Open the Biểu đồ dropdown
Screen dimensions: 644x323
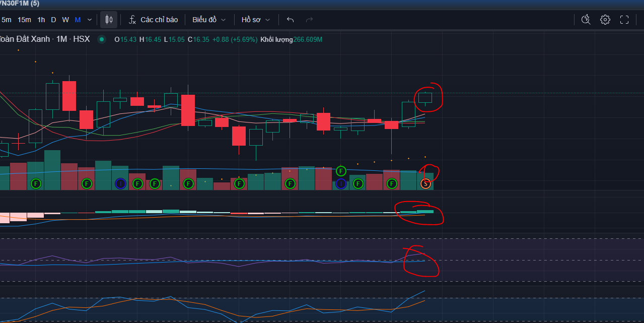click(x=209, y=20)
